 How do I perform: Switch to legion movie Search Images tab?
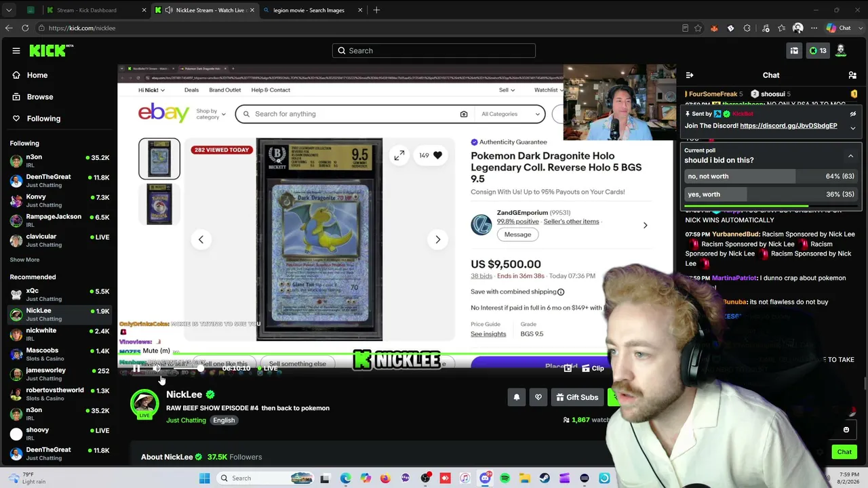point(313,10)
